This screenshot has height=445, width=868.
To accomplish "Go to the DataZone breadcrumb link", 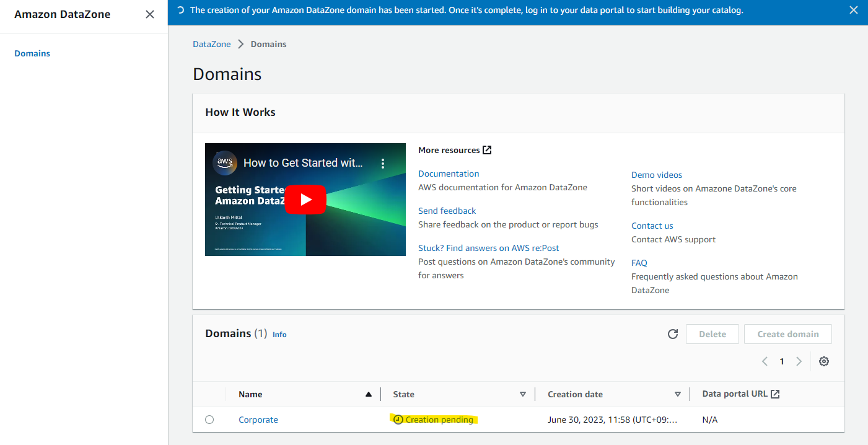I will pos(212,44).
